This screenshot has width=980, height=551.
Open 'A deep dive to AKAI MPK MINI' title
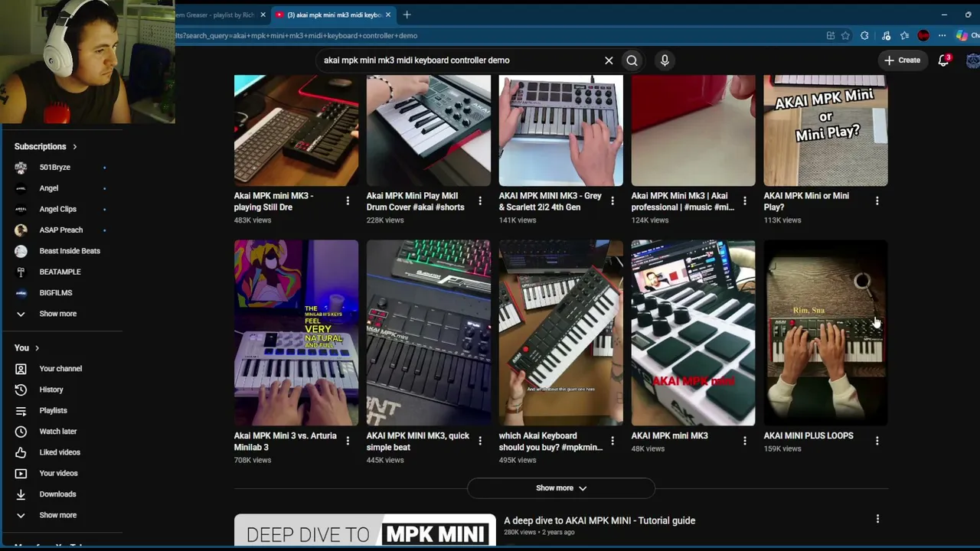(599, 520)
